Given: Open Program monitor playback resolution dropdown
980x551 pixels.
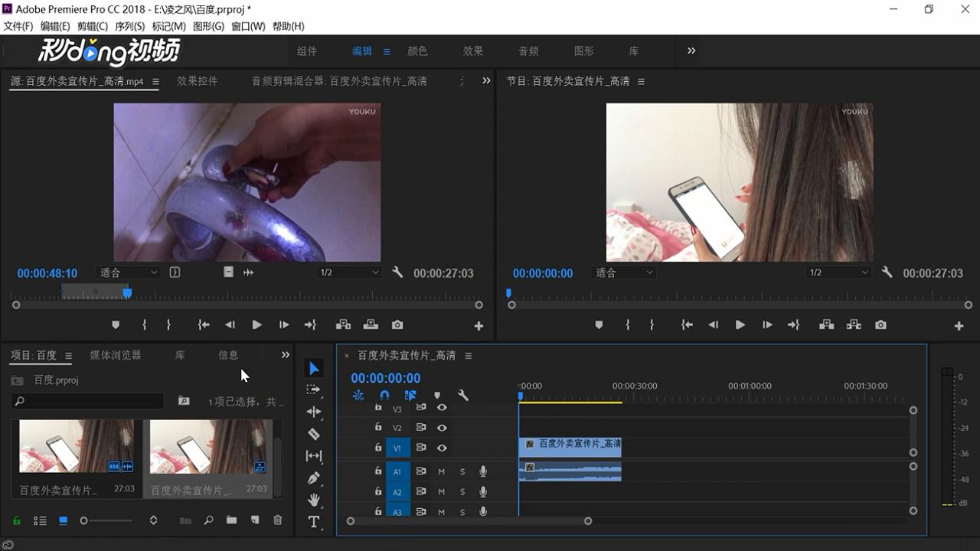Looking at the screenshot, I should (x=839, y=272).
